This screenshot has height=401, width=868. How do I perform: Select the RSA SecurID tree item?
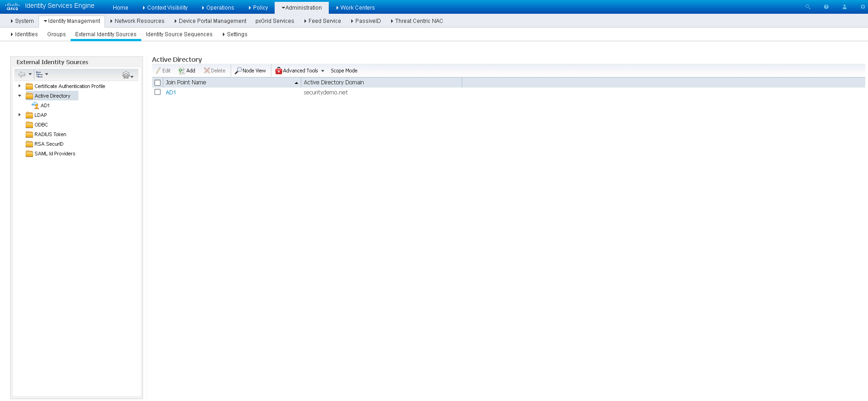pyautogui.click(x=49, y=144)
